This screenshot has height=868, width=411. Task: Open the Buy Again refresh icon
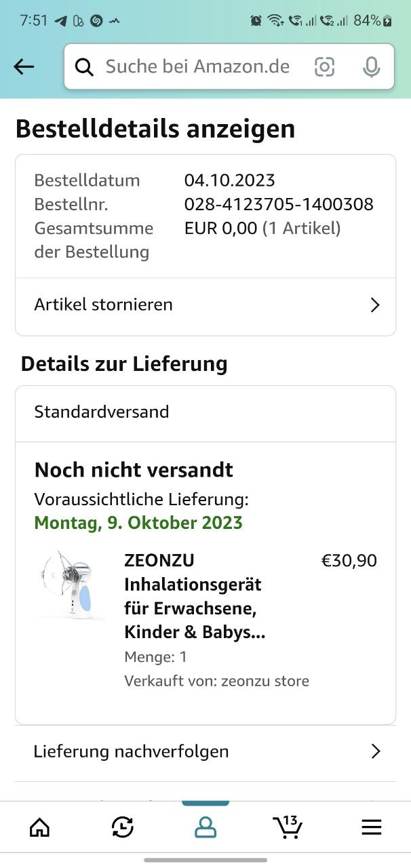pos(123,827)
